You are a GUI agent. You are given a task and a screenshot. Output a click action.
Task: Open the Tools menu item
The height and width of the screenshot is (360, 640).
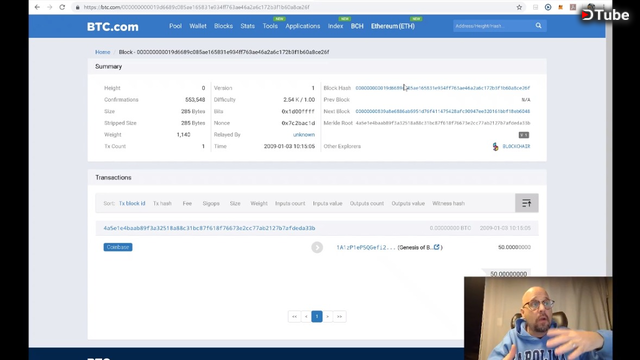[270, 26]
